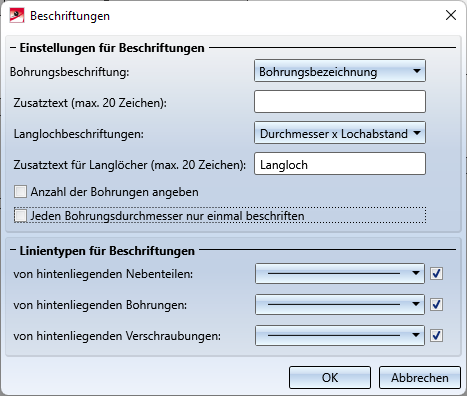Click the Zusatztext (max. 20 Zeichen) input field
Image resolution: width=467 pixels, height=396 pixels.
click(x=340, y=102)
